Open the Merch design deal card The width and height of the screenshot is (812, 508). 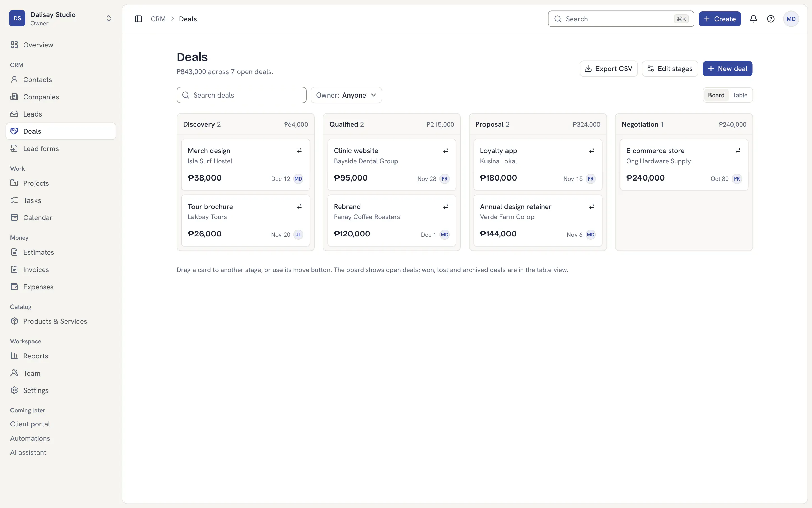(245, 165)
